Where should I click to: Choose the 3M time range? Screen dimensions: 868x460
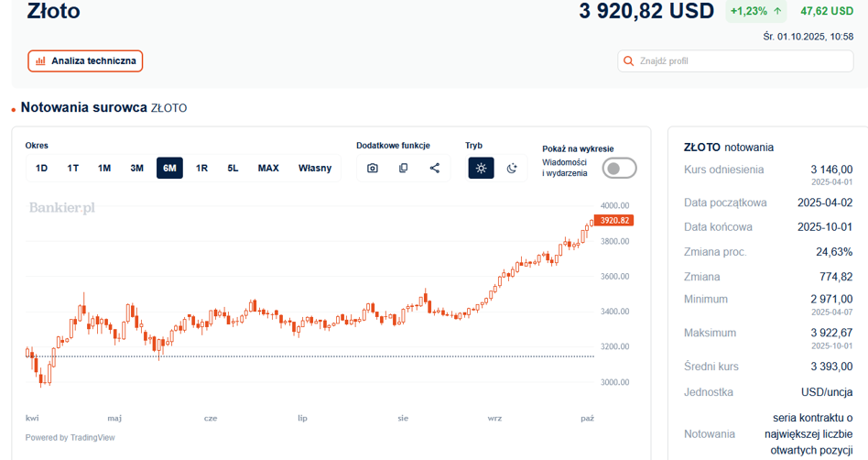tap(136, 168)
